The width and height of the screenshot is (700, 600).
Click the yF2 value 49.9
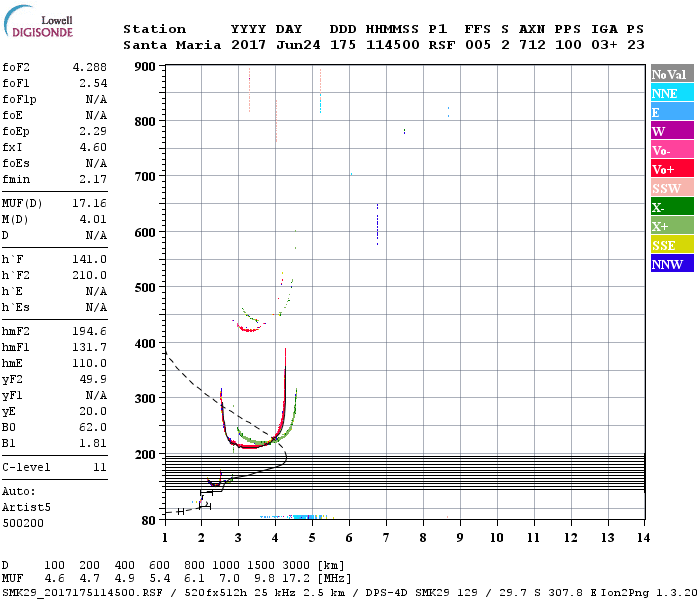tap(93, 379)
